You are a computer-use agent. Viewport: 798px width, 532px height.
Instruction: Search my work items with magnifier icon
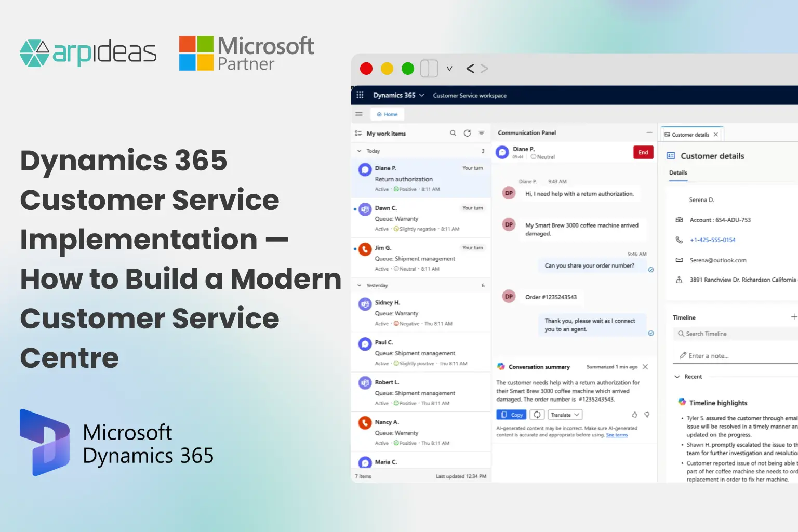[453, 134]
